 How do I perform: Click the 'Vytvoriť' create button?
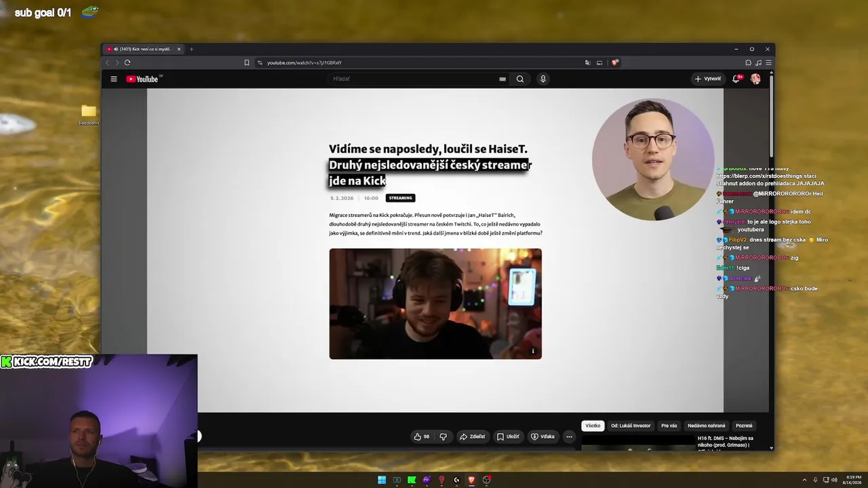(x=708, y=79)
